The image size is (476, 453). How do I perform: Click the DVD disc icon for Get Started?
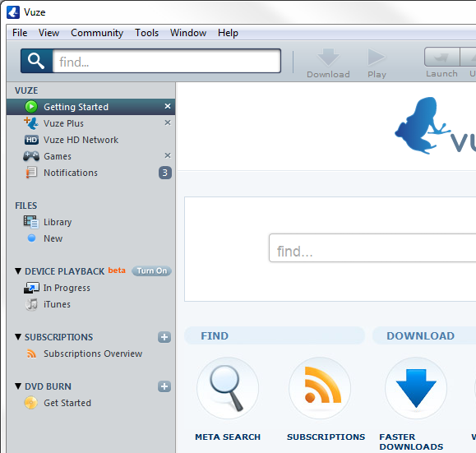[31, 403]
